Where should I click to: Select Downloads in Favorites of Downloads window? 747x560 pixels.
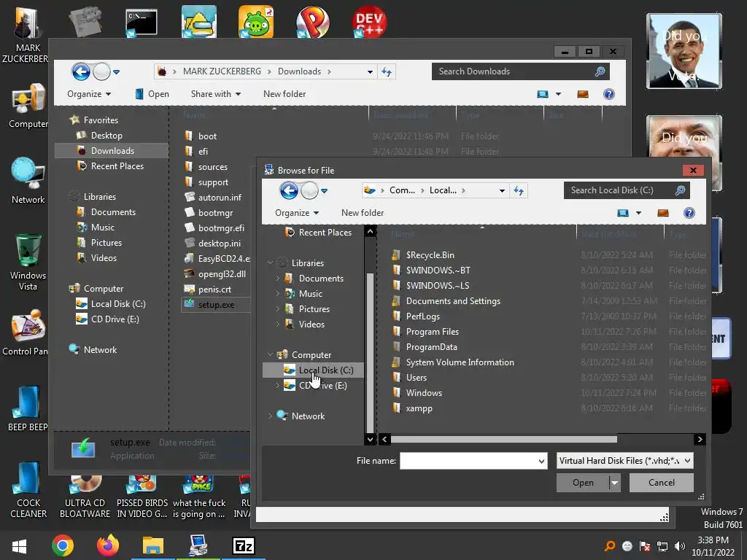coord(112,151)
